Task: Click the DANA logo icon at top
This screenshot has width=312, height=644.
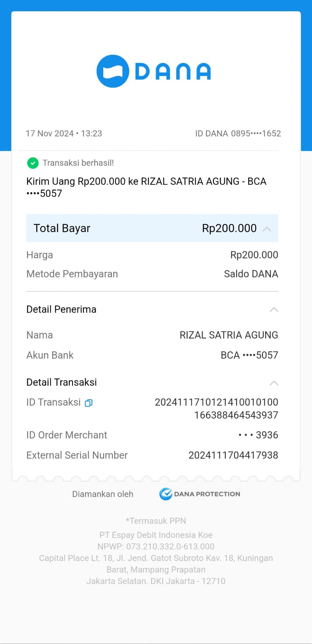Action: (x=113, y=71)
